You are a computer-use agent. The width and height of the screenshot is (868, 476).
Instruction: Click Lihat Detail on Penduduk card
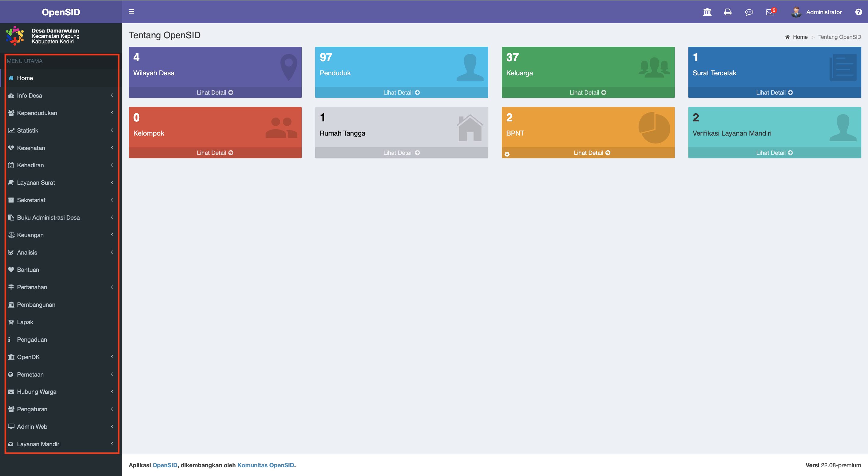[401, 92]
